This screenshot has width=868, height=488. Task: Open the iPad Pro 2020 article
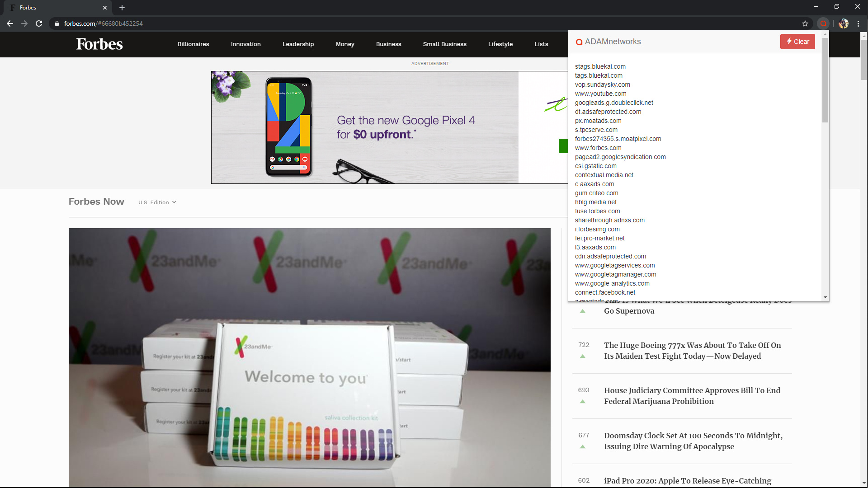(x=688, y=481)
